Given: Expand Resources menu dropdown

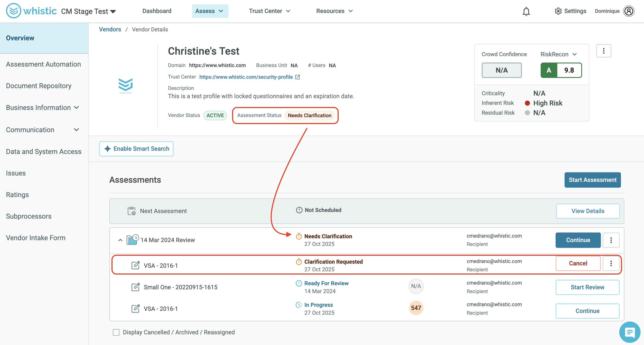Looking at the screenshot, I should [334, 11].
